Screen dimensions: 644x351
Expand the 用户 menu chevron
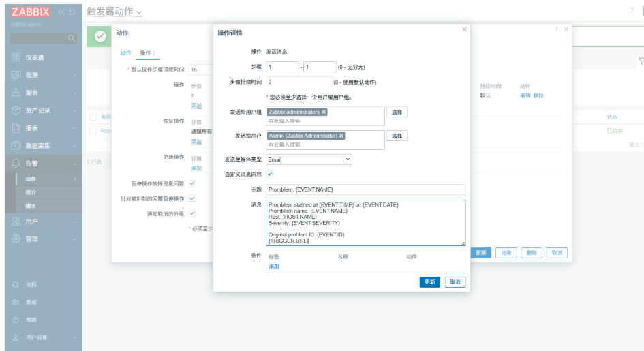pos(75,222)
